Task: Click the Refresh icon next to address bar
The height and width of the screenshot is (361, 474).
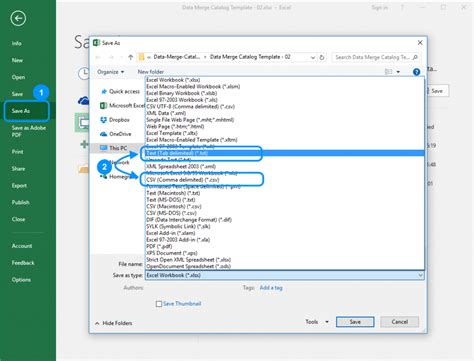Action: tap(322, 57)
